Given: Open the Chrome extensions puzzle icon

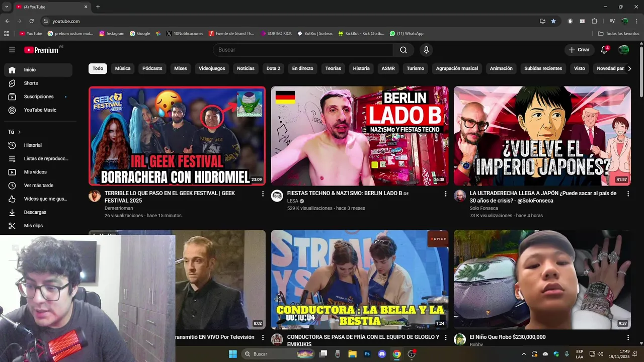Looking at the screenshot, I should tap(595, 21).
